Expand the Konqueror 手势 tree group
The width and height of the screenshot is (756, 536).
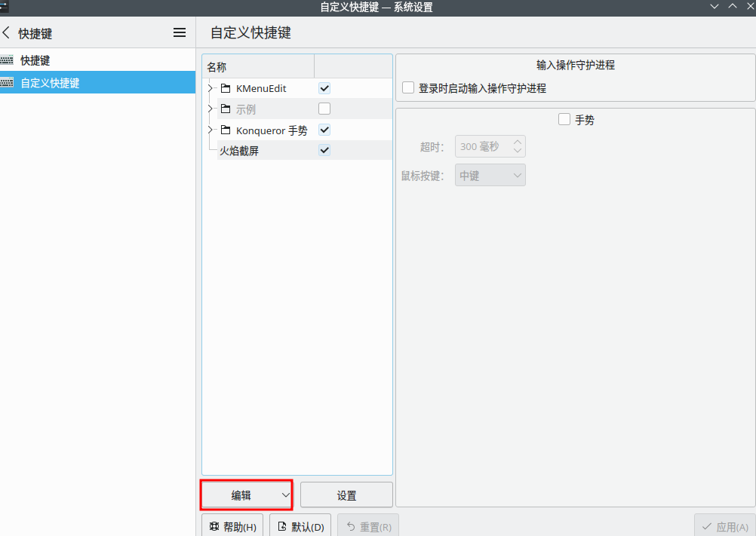pos(211,130)
